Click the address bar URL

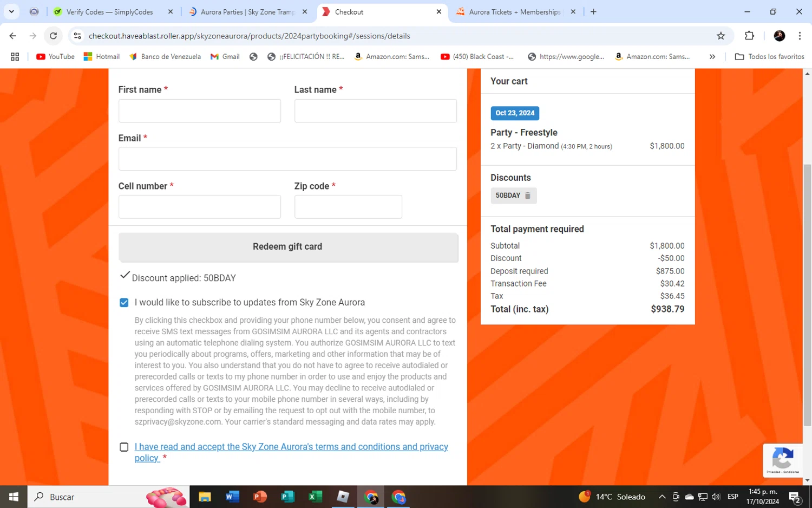tap(249, 36)
